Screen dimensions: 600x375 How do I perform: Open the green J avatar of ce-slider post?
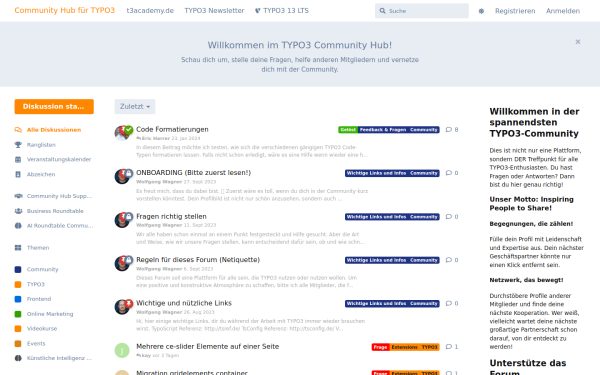122,350
